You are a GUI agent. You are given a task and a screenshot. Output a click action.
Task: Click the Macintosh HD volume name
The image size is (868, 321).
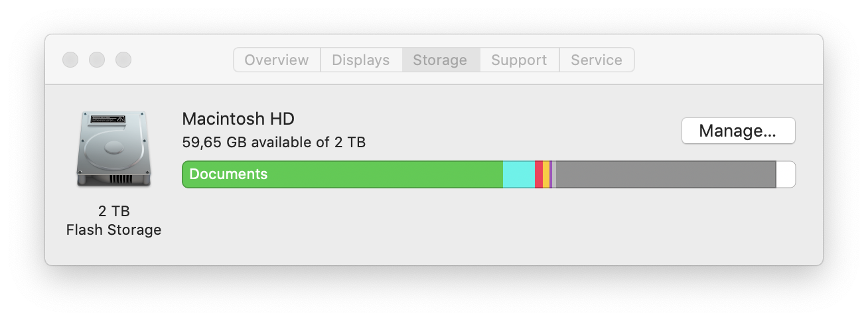tap(238, 119)
